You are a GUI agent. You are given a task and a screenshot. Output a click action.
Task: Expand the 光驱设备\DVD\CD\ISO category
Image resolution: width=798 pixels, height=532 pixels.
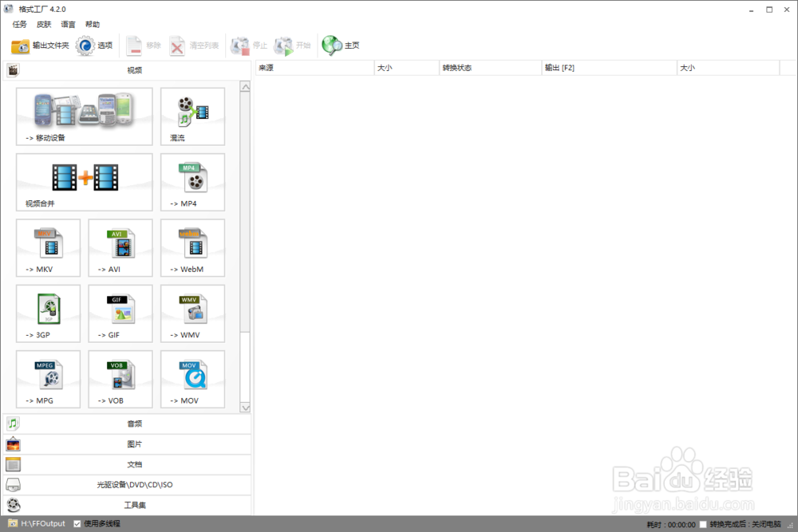127,485
